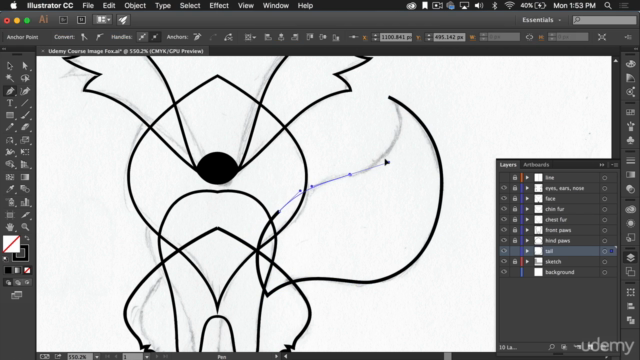
Task: Click the Udemy Course Image Fox.ai document tab
Action: (x=125, y=51)
